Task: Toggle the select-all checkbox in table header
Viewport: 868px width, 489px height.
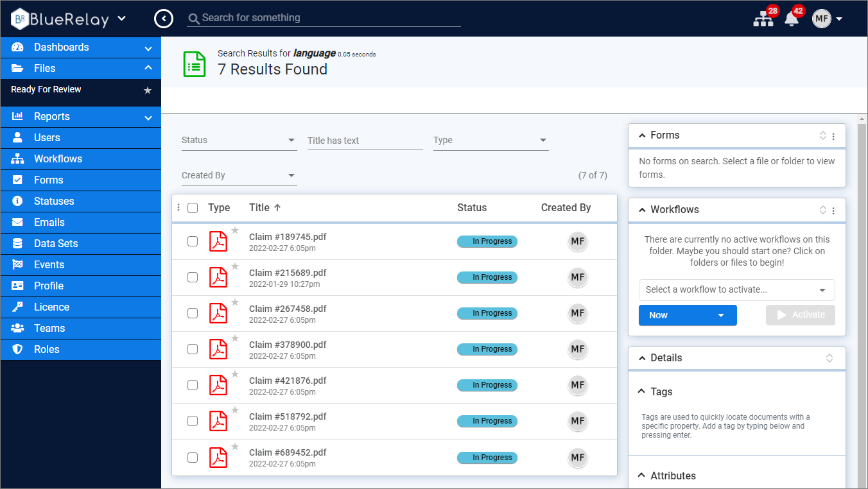Action: click(193, 208)
